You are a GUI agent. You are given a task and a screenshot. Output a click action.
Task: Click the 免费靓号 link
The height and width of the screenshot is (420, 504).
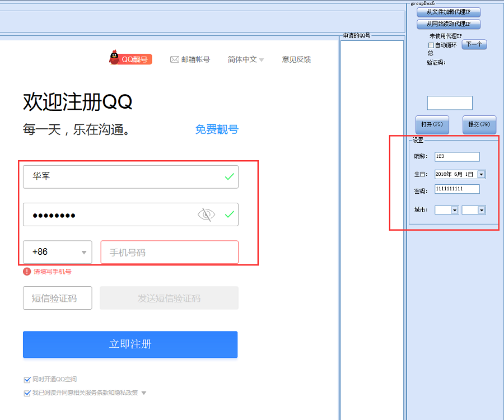point(217,129)
